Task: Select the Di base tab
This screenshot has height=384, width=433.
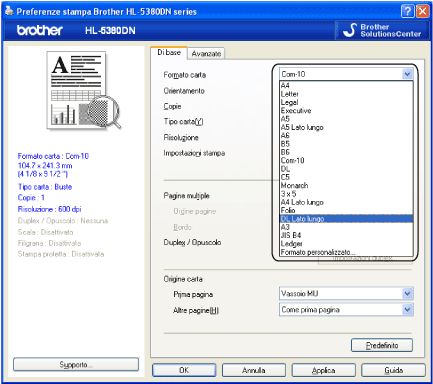Action: point(169,53)
